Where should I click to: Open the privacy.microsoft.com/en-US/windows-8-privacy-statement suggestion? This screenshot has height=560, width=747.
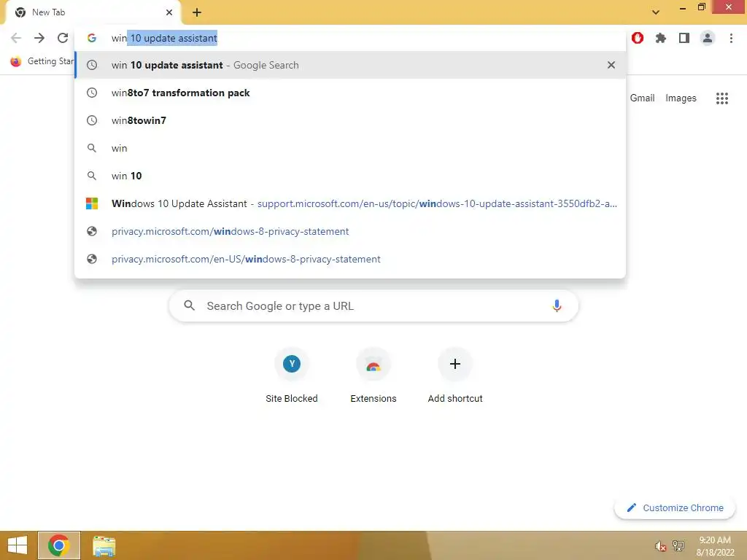point(350,259)
